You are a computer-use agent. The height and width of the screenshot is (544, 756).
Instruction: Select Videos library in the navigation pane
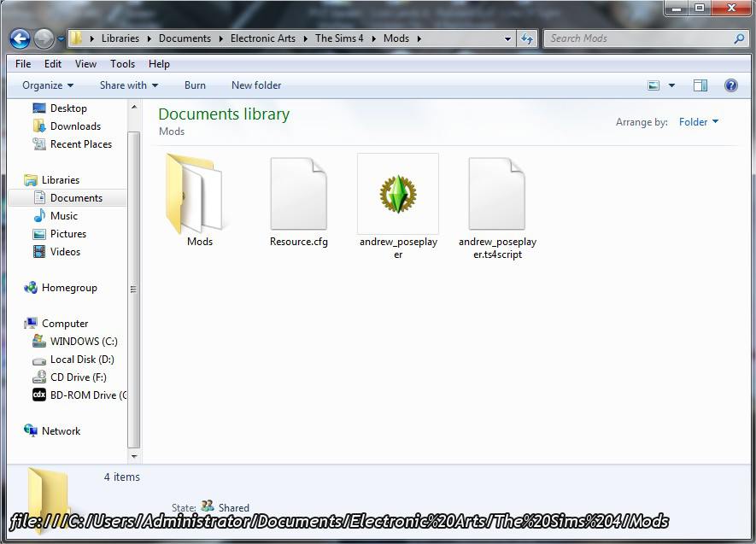[65, 252]
